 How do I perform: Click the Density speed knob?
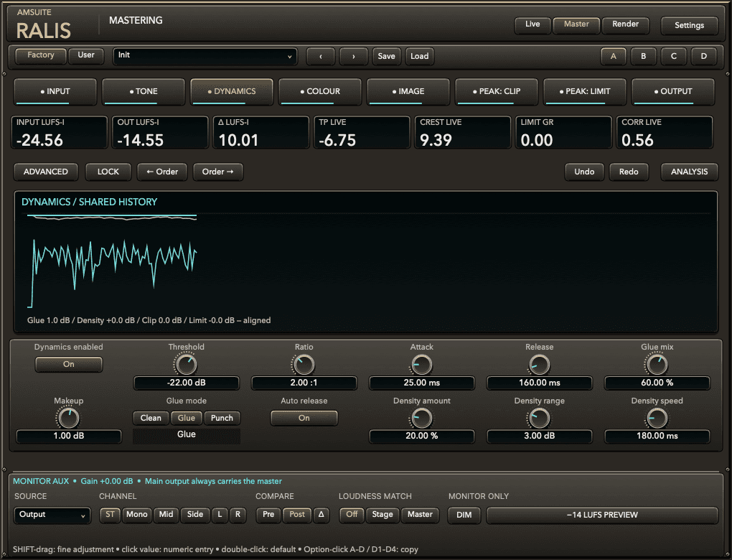(657, 419)
